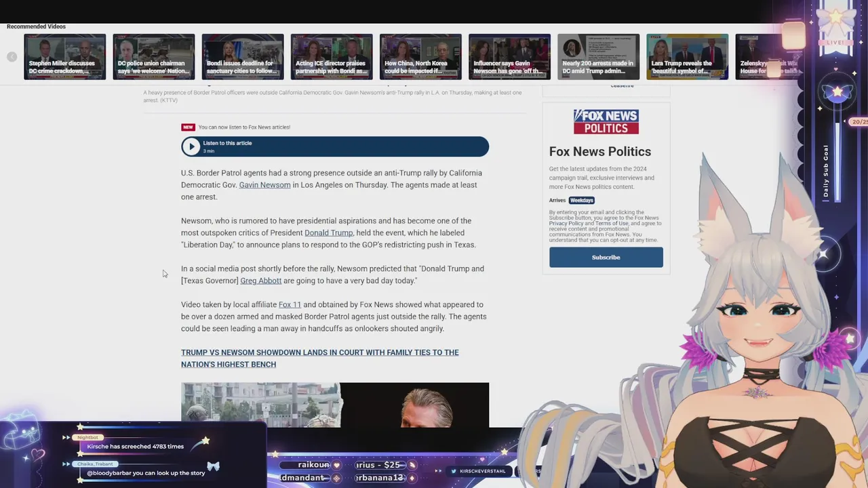Open Acting ICE director praises partnership video
Viewport: 868px width, 488px height.
click(x=331, y=57)
